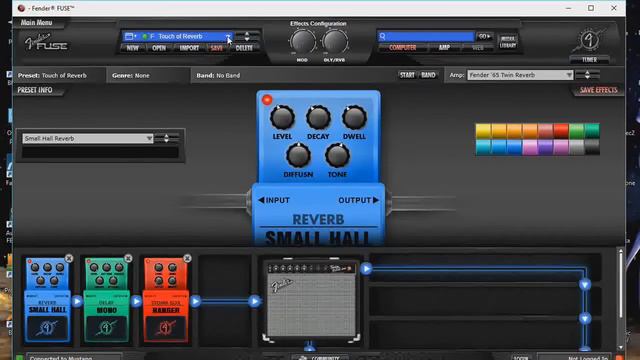Viewport: 640px width, 360px height.
Task: Open the Preset Info tab
Action: point(35,90)
